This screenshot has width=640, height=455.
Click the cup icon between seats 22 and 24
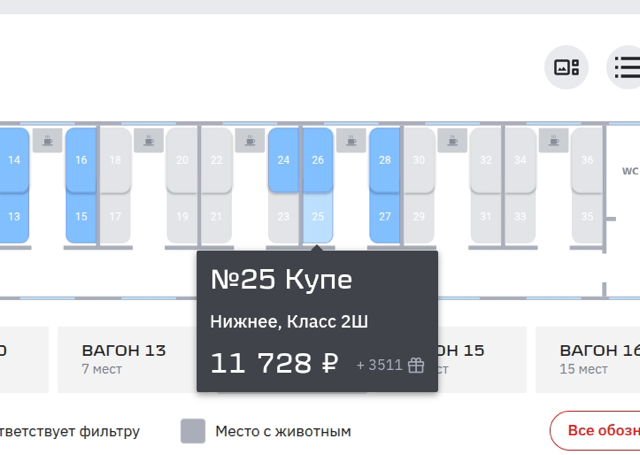[250, 141]
